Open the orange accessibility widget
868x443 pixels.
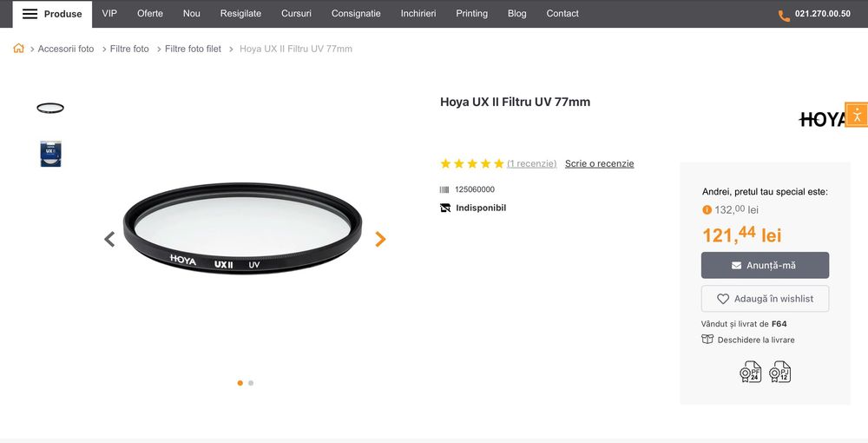tap(856, 115)
